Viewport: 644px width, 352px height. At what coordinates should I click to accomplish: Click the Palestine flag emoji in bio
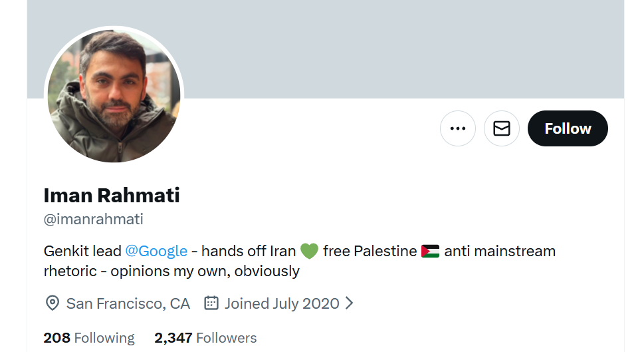click(x=431, y=251)
